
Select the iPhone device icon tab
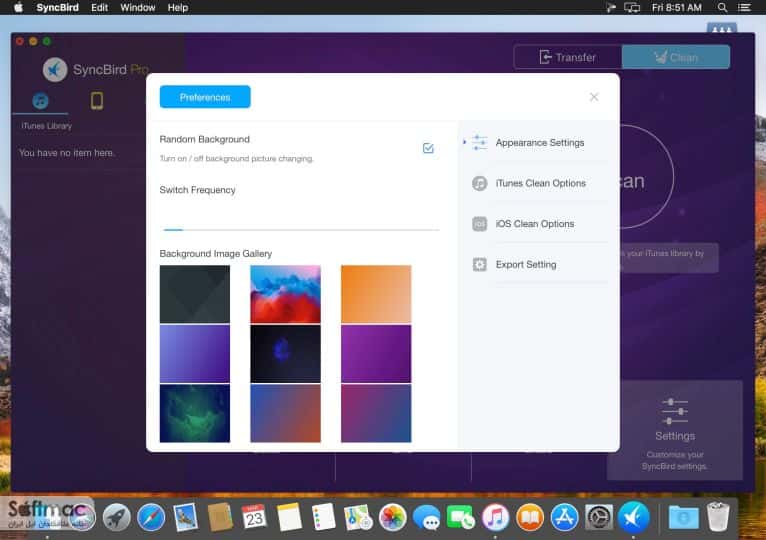coord(97,101)
